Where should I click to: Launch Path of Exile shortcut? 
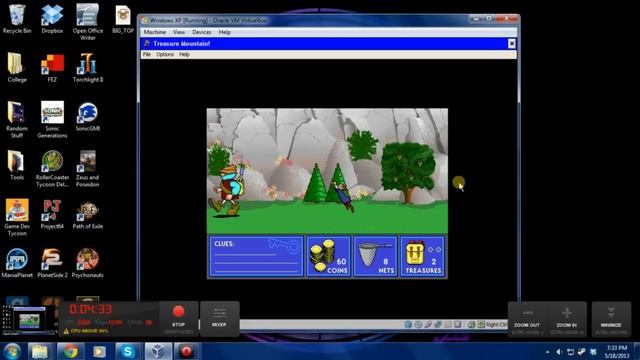point(87,214)
